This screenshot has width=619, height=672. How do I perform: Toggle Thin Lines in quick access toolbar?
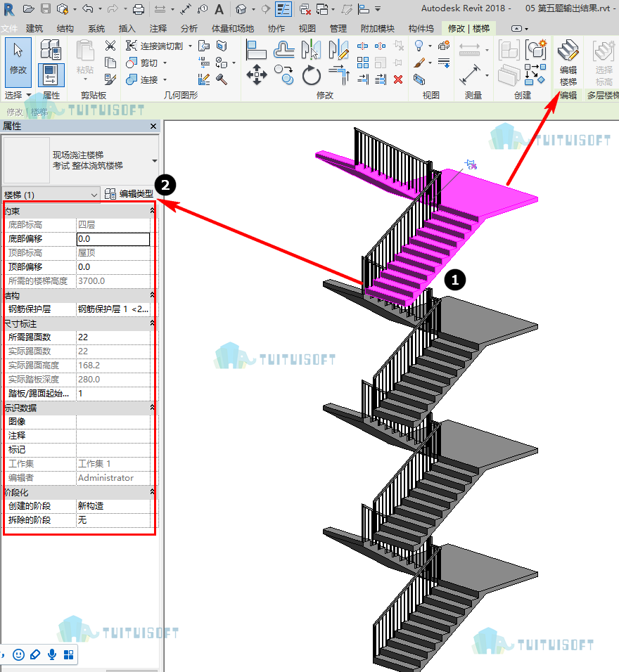click(283, 9)
